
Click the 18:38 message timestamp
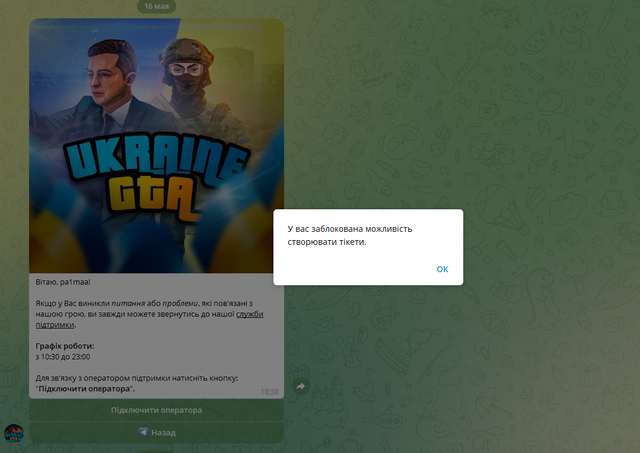(x=269, y=392)
